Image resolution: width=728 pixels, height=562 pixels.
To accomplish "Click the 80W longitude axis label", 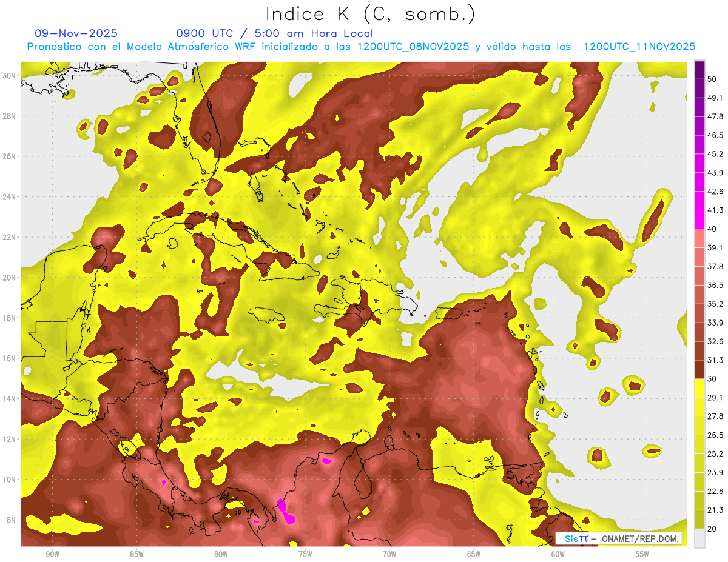I will (x=221, y=554).
